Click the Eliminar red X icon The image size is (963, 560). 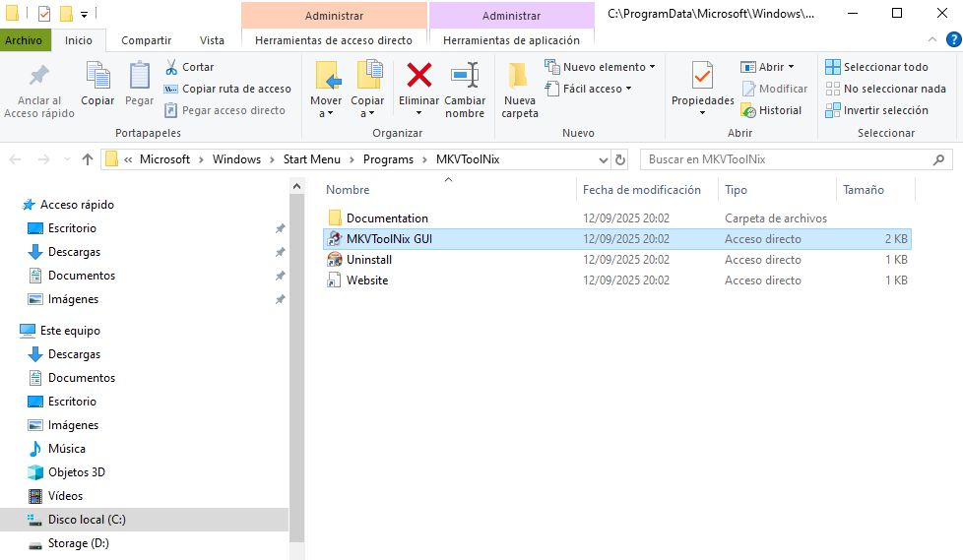coord(419,76)
